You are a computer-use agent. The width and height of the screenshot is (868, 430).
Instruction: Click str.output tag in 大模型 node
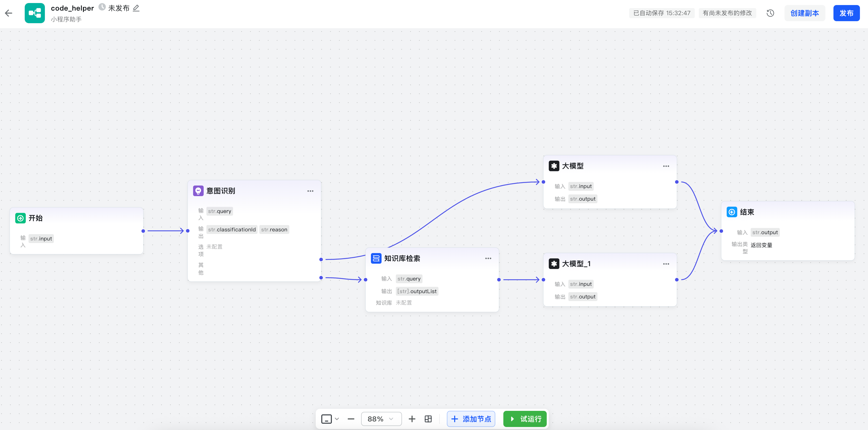pyautogui.click(x=583, y=199)
